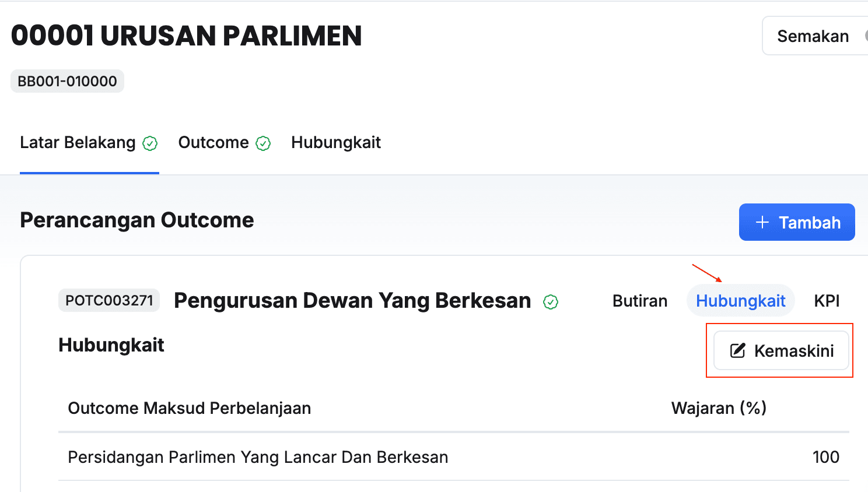Switch to the Outcome tab
This screenshot has width=868, height=492.
213,143
